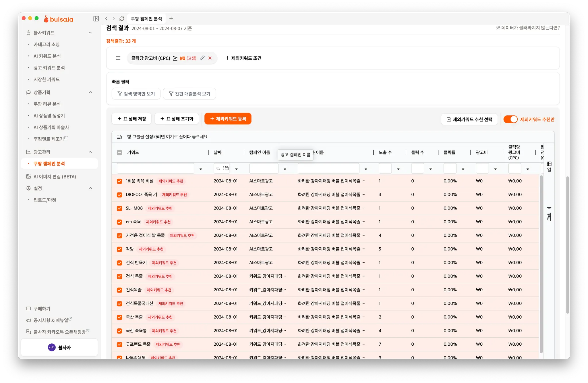
Task: Toggle the 제외키워드 추천만 switch
Action: pyautogui.click(x=510, y=119)
